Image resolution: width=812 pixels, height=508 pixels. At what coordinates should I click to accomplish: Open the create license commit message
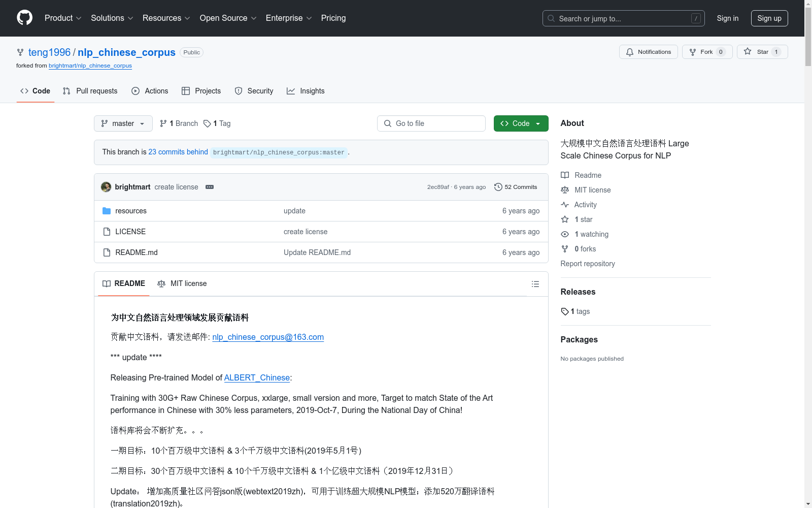176,187
